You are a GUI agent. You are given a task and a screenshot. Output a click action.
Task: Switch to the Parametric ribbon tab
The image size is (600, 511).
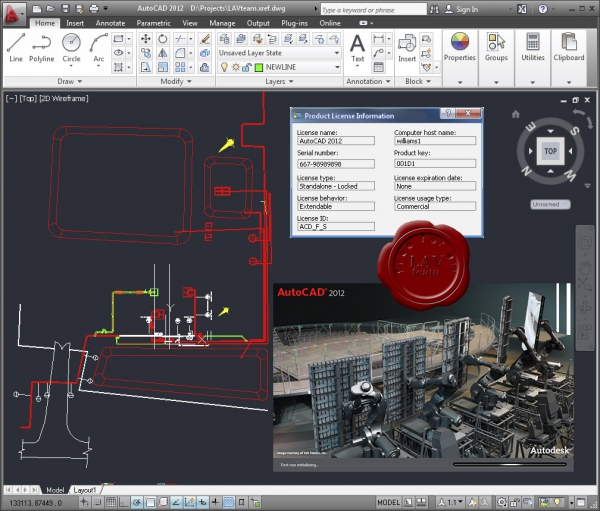153,23
